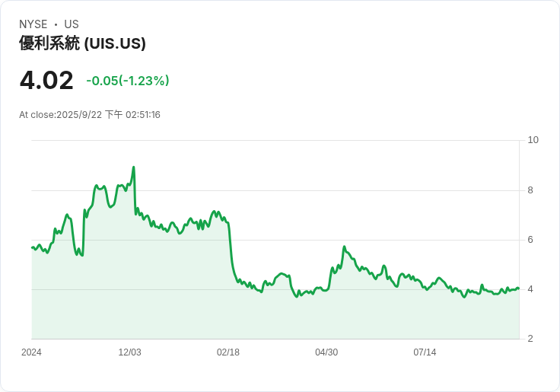Click the green shaded area under the line
Screen dimensions: 560x392
click(190, 304)
